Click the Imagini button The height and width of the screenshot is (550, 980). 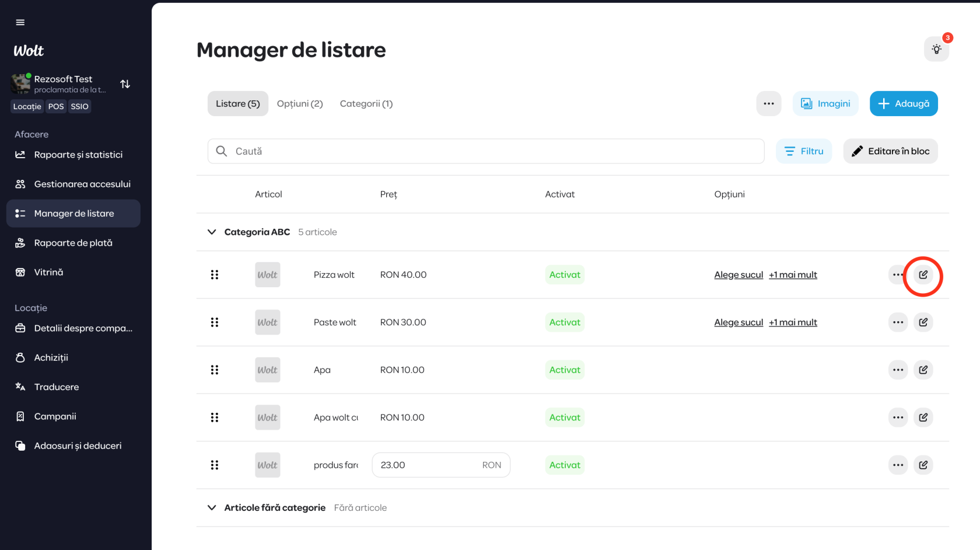[825, 103]
